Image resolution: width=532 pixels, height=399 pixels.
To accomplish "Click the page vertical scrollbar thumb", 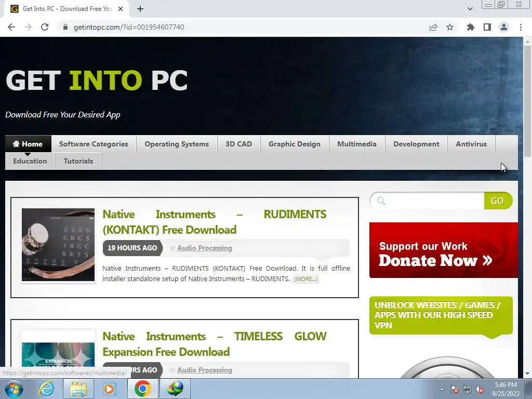I will point(527,100).
